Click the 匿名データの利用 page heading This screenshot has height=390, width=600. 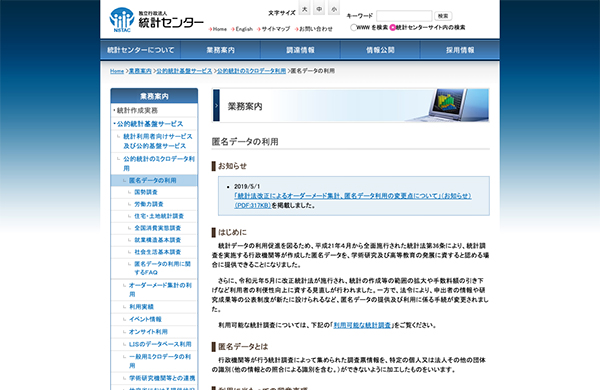pos(245,142)
